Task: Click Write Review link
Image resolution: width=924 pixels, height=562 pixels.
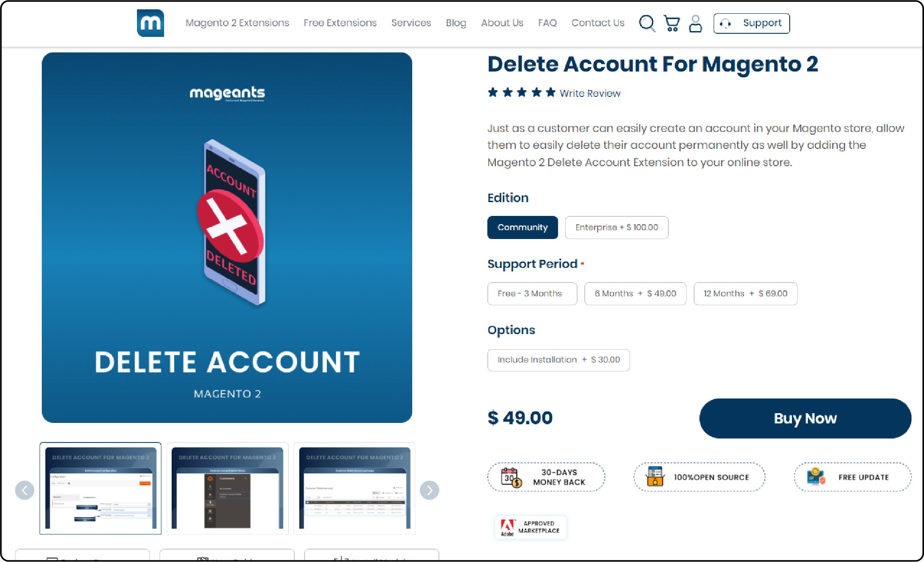Action: [589, 93]
